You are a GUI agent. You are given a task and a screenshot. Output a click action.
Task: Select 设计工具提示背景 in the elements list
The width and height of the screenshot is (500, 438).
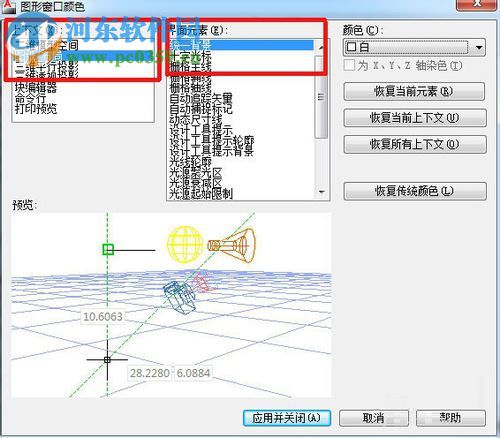tap(212, 151)
